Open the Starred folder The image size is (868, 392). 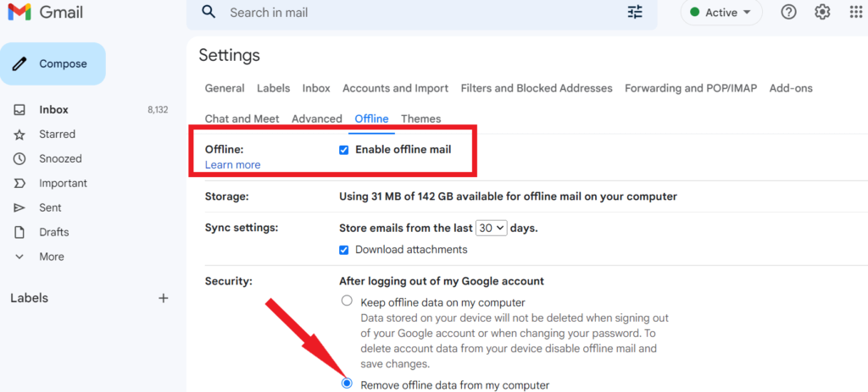[57, 135]
